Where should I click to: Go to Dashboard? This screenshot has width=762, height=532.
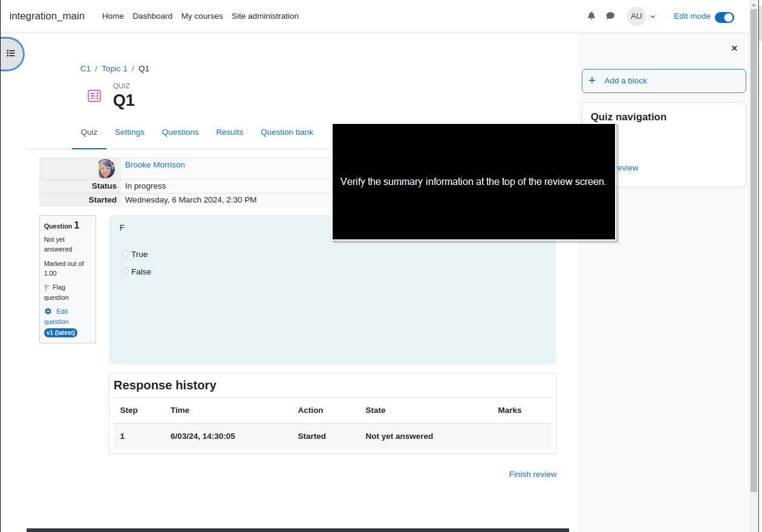coord(152,16)
